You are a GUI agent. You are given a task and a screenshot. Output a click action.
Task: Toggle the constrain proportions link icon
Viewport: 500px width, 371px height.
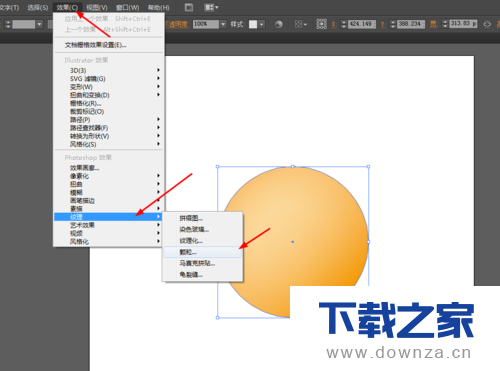click(487, 24)
